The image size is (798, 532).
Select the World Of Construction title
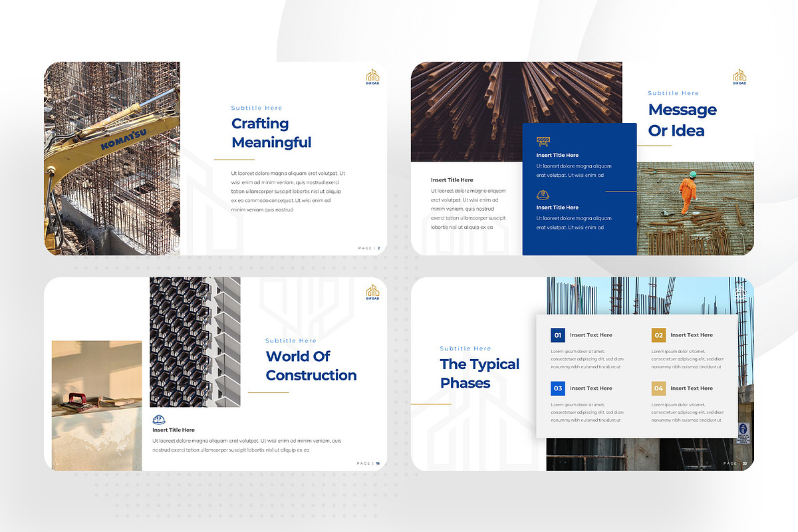(x=311, y=366)
